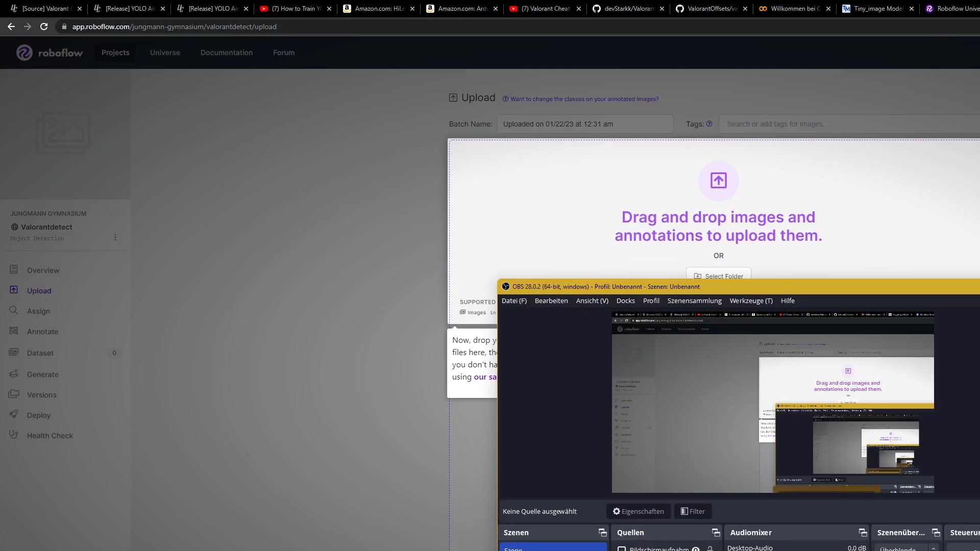Undock the Szenen panel in OBS
Image resolution: width=980 pixels, height=551 pixels.
tap(602, 533)
